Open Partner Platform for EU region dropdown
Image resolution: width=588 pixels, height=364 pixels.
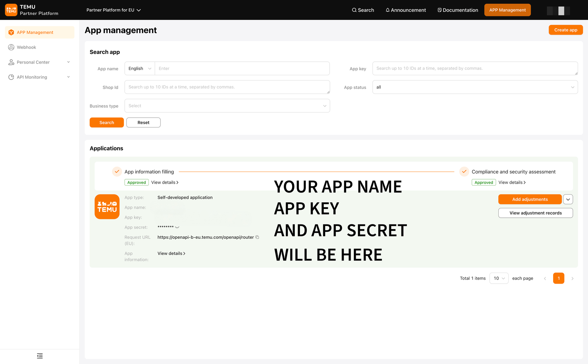click(114, 10)
